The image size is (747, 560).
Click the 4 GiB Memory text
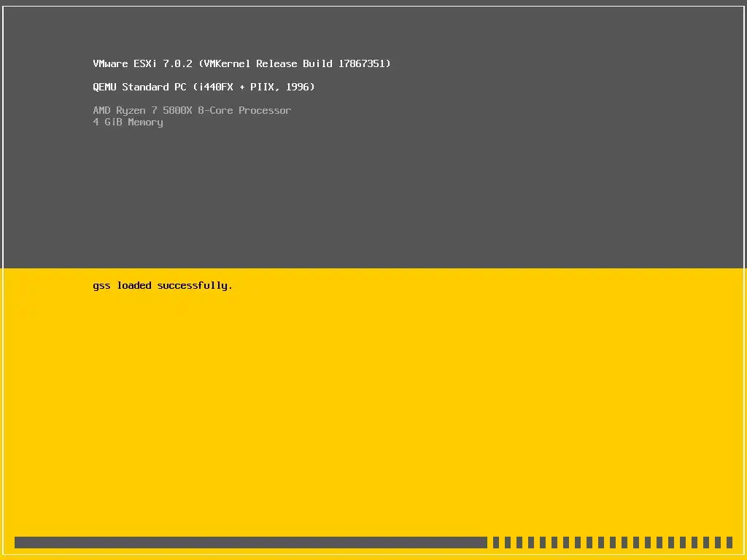coord(128,122)
